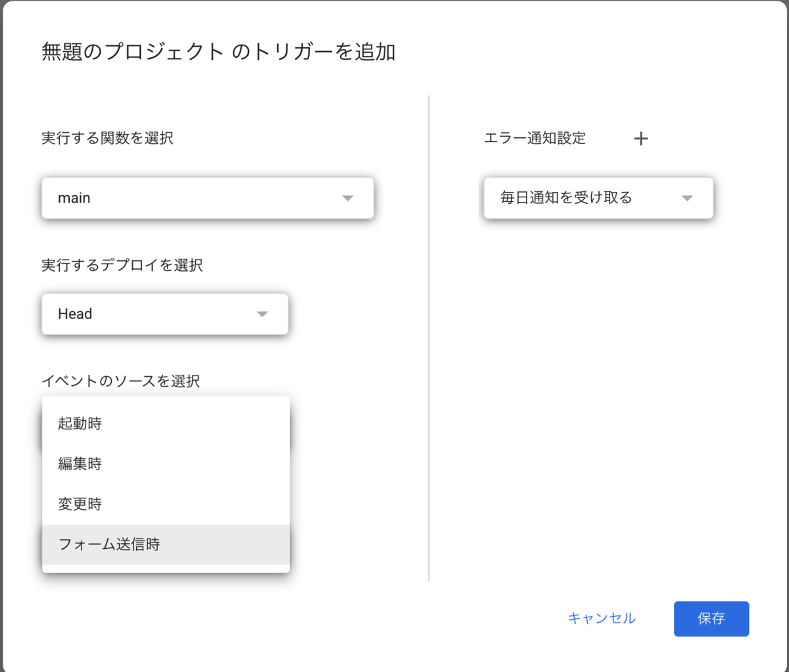Viewport: 789px width, 672px height.
Task: Click the empty area below the notification dropdown
Action: pos(597,395)
